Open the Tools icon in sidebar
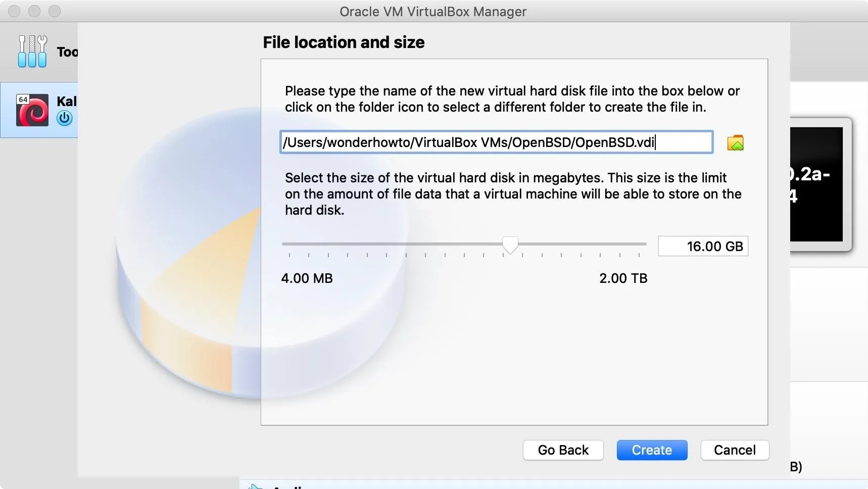This screenshot has width=868, height=489. (x=32, y=51)
